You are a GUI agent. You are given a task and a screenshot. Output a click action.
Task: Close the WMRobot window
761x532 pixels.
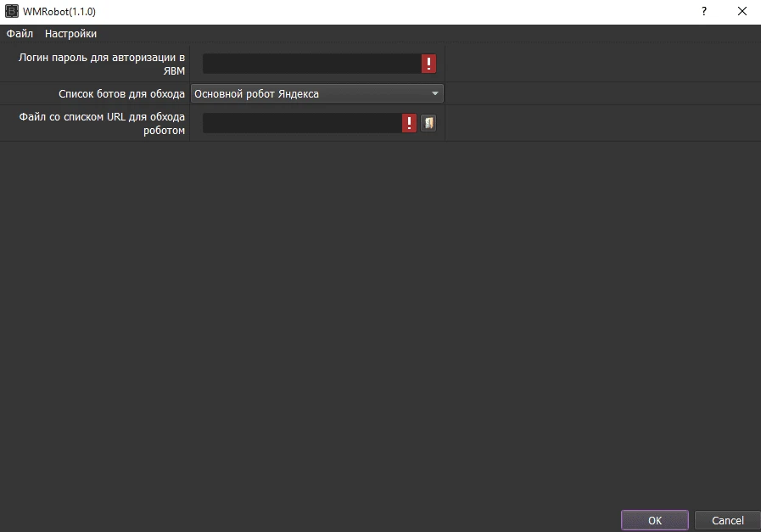coord(742,11)
